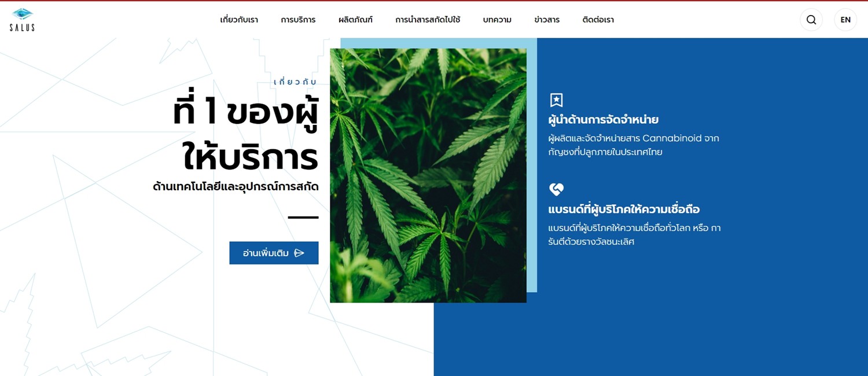Click the paper plane arrow icon

click(x=299, y=253)
